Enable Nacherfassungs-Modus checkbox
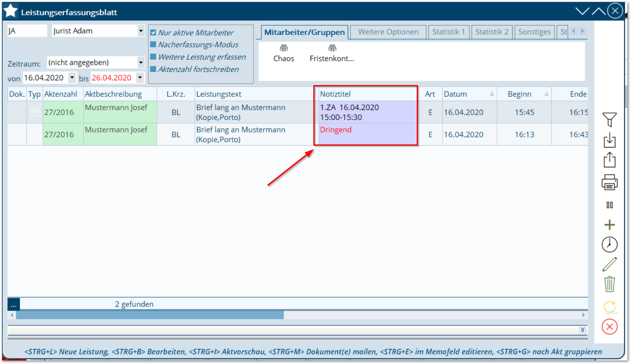This screenshot has height=364, width=631. point(153,44)
